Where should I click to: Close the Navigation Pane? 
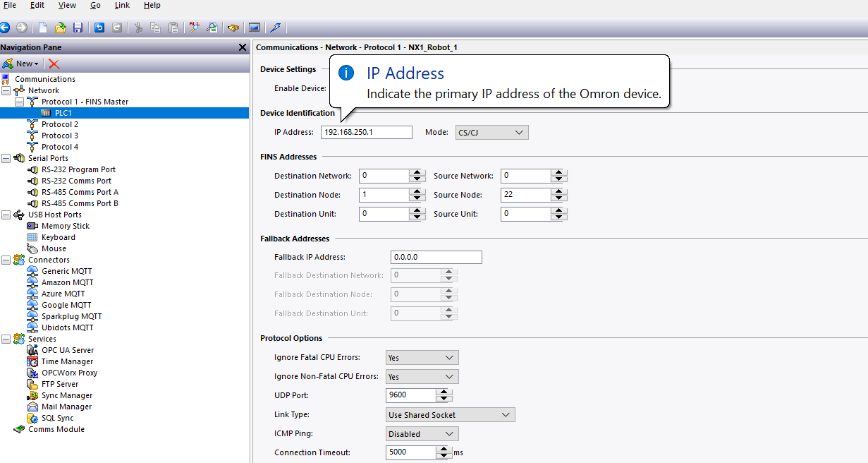tap(243, 47)
